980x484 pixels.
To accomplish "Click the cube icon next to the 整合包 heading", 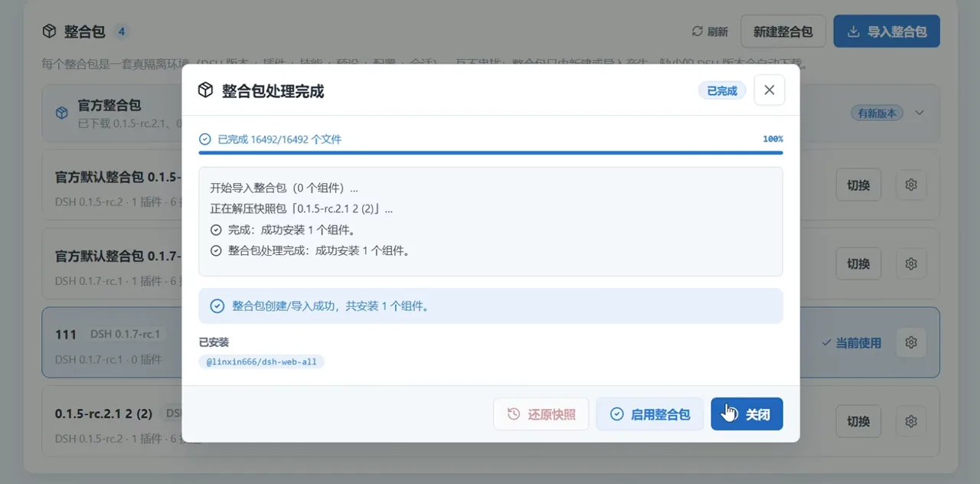I will (x=49, y=31).
